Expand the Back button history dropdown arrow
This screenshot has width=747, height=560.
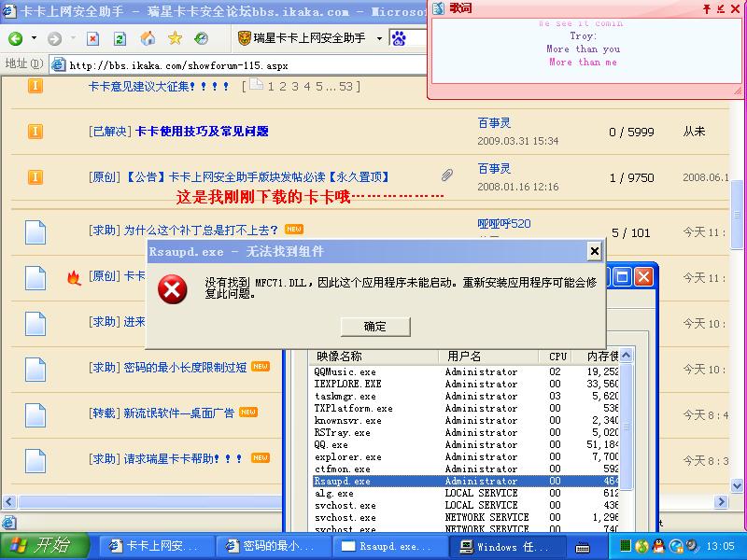pos(34,38)
